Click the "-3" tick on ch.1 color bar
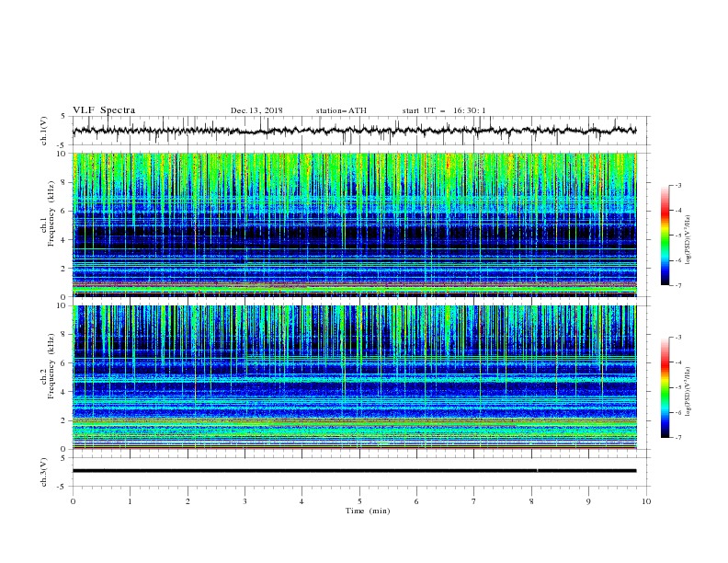728x563 pixels. pyautogui.click(x=678, y=185)
